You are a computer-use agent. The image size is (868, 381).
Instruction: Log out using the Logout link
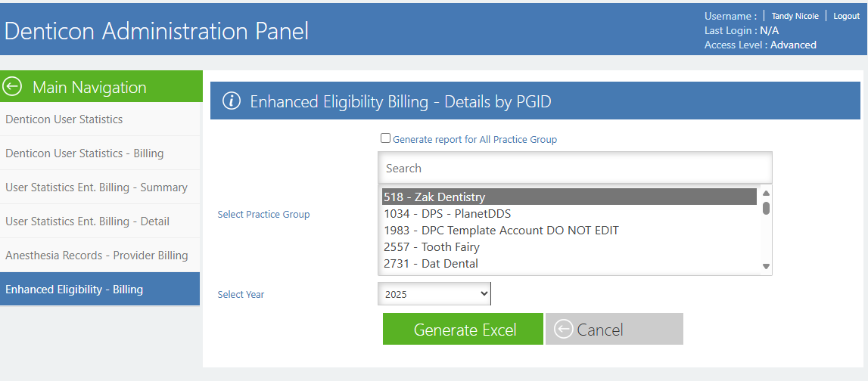pos(846,16)
